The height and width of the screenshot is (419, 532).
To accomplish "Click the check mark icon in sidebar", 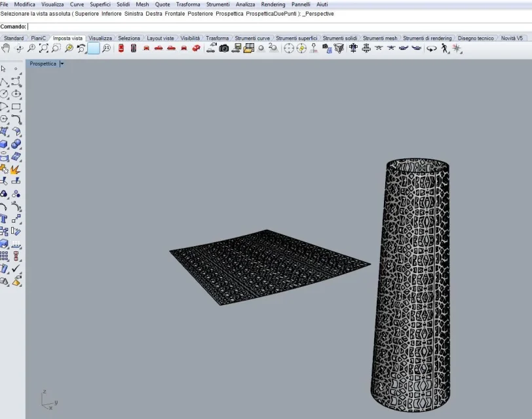I will click(16, 268).
